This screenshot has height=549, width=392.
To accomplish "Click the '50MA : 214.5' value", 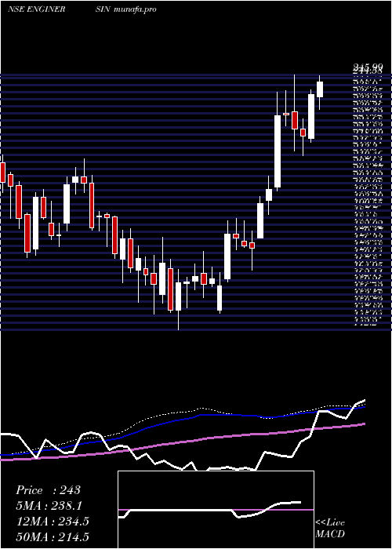I will [53, 536].
